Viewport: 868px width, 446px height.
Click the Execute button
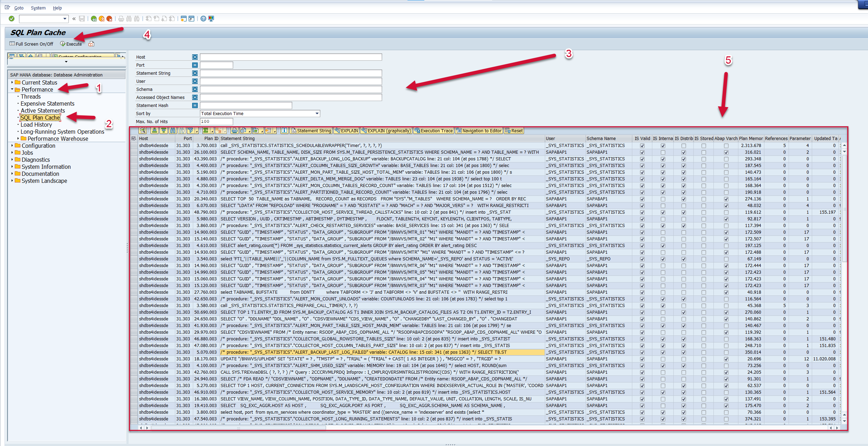click(x=71, y=44)
